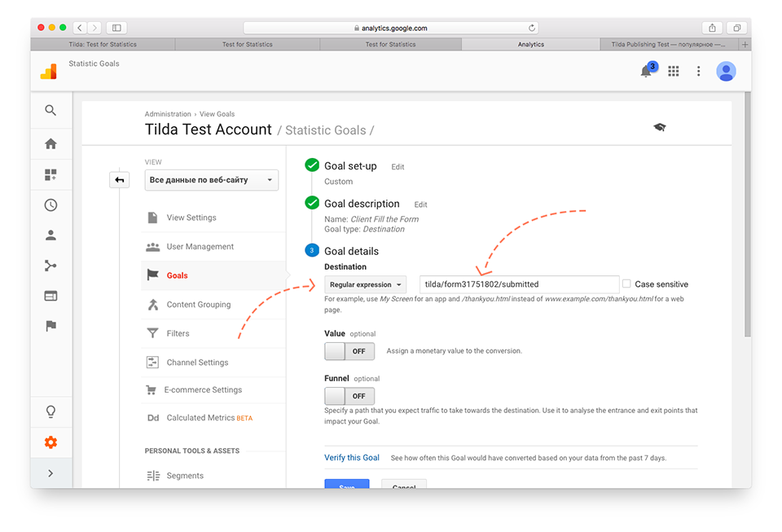Open Audience reports via the person icon
The width and height of the screenshot is (782, 532).
pyautogui.click(x=51, y=235)
